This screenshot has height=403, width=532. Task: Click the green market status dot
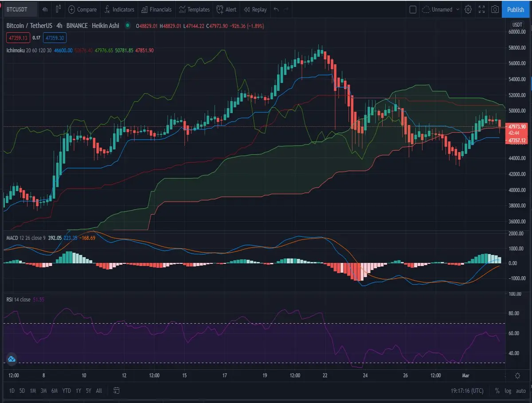point(128,26)
